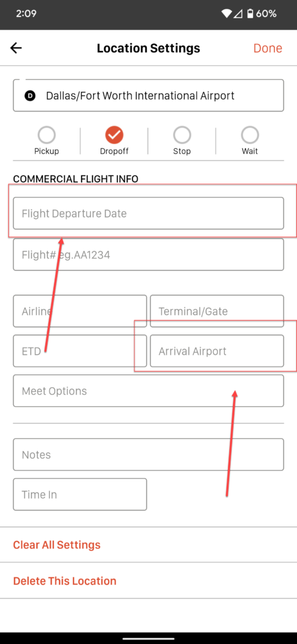Tap the Wi-Fi status icon
297x644 pixels.
(226, 14)
